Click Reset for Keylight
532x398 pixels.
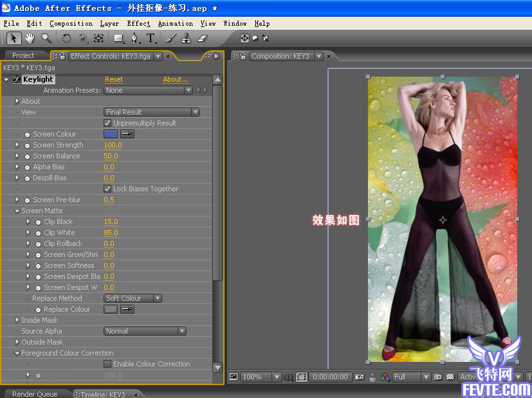114,79
